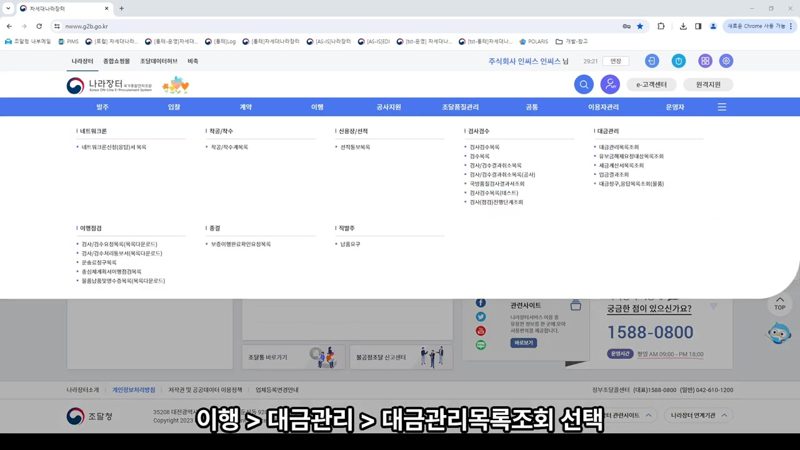800x450 pixels.
Task: Open POLARIS bookmark
Action: point(533,41)
